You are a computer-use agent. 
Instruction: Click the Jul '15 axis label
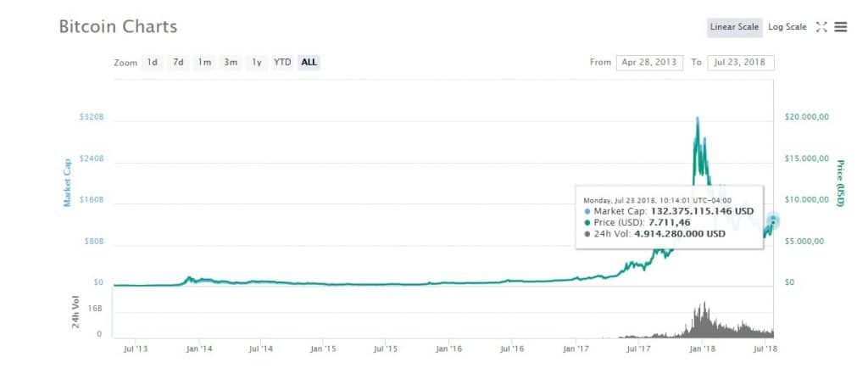386,348
